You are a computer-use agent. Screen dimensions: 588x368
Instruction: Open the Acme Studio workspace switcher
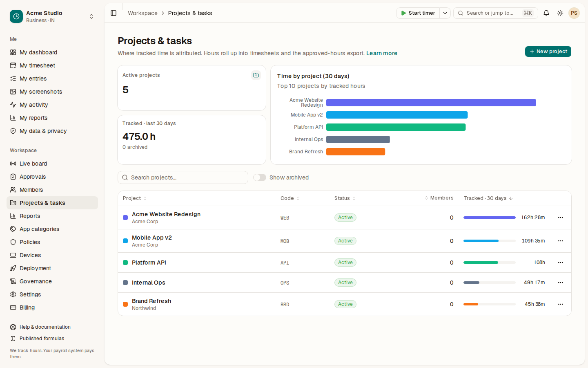coord(52,16)
